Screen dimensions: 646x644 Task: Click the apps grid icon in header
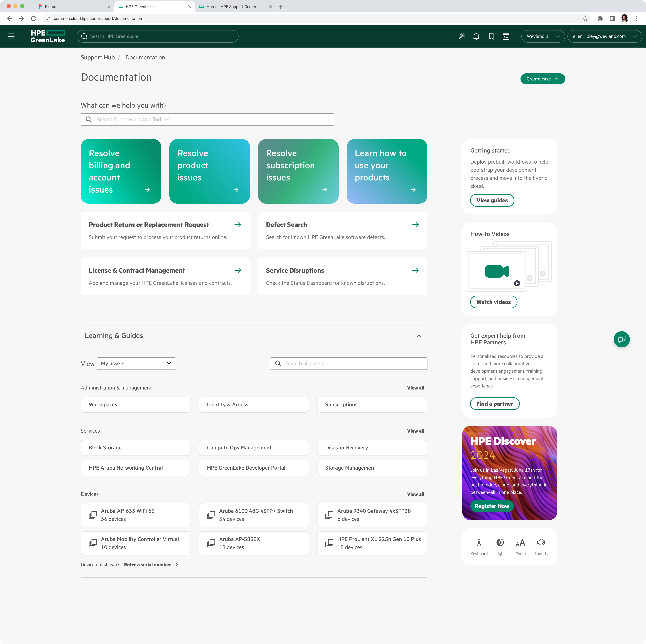(x=506, y=36)
